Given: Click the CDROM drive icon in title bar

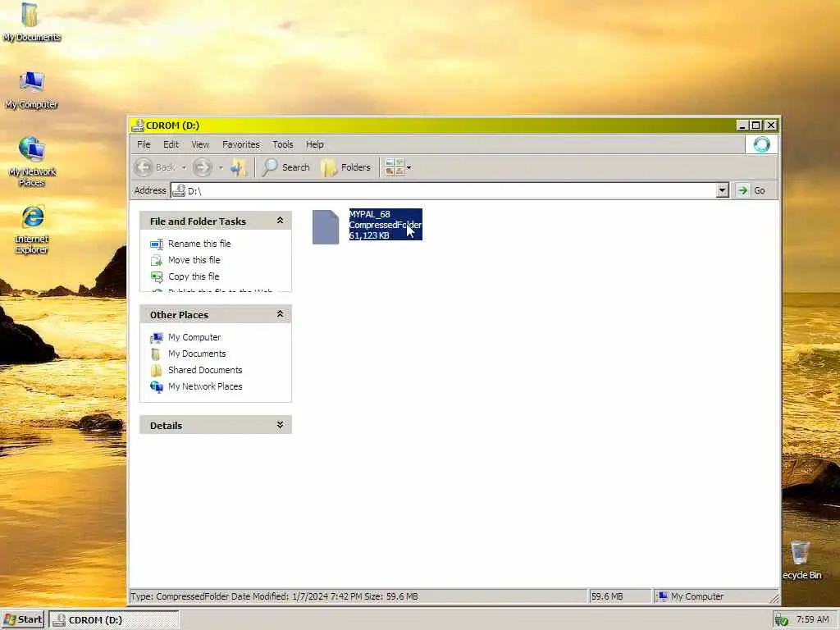Looking at the screenshot, I should (138, 126).
